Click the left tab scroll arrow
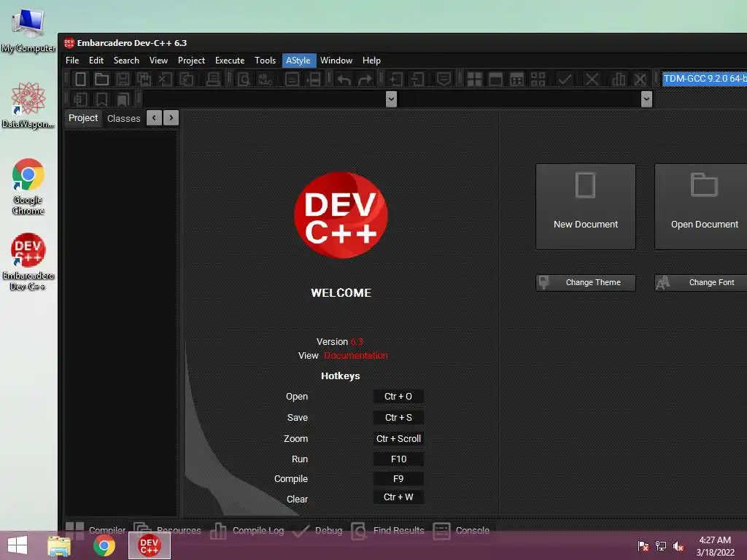This screenshot has height=560, width=747. pyautogui.click(x=154, y=117)
